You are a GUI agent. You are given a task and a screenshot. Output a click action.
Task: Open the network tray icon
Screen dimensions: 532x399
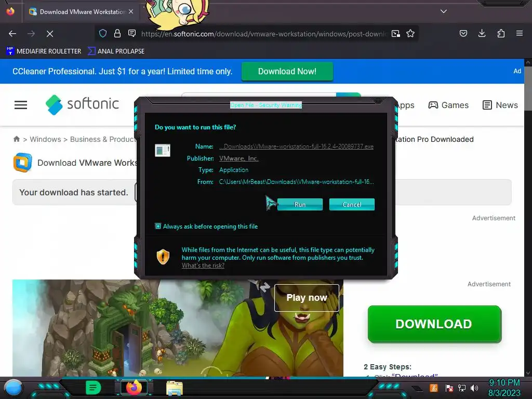tap(462, 388)
